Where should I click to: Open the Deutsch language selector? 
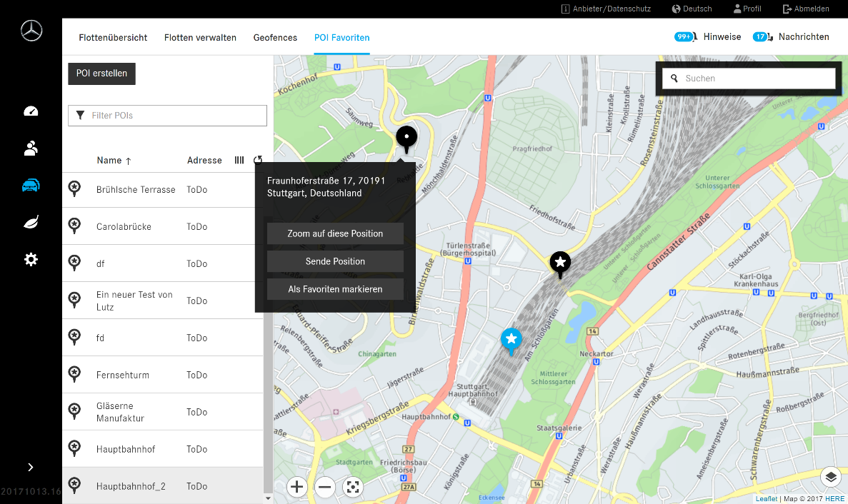pyautogui.click(x=692, y=9)
